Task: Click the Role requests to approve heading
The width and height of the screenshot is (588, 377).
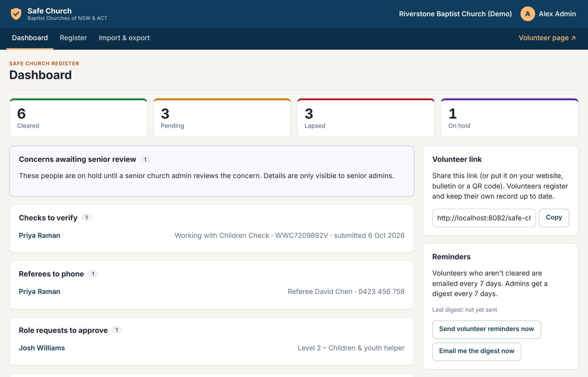Action: 63,330
